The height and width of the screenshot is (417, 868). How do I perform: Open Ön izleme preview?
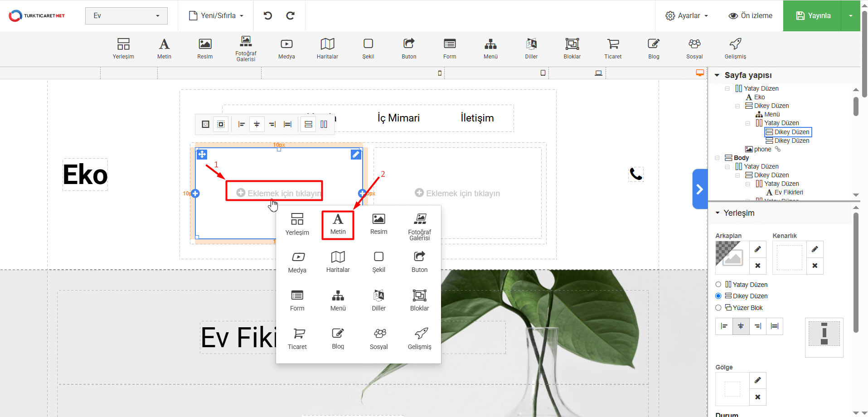tap(750, 16)
